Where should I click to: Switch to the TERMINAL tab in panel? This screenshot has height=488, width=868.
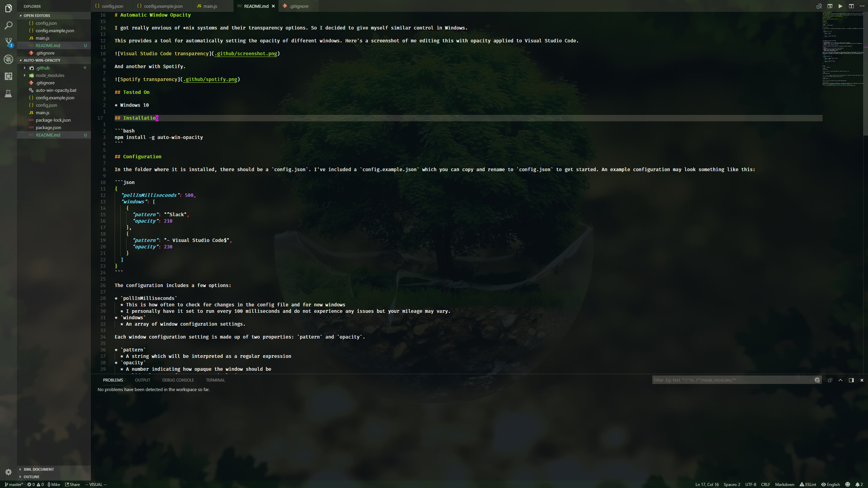215,380
